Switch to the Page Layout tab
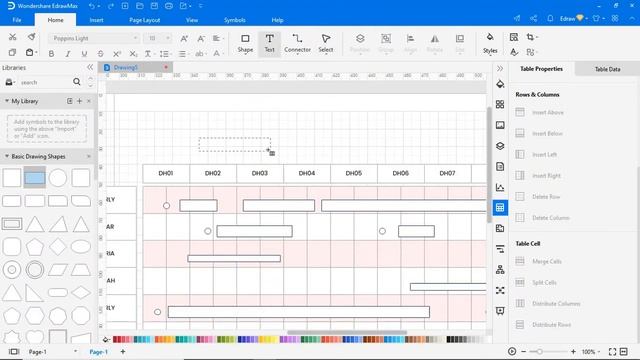This screenshot has height=360, width=640. coord(144,20)
